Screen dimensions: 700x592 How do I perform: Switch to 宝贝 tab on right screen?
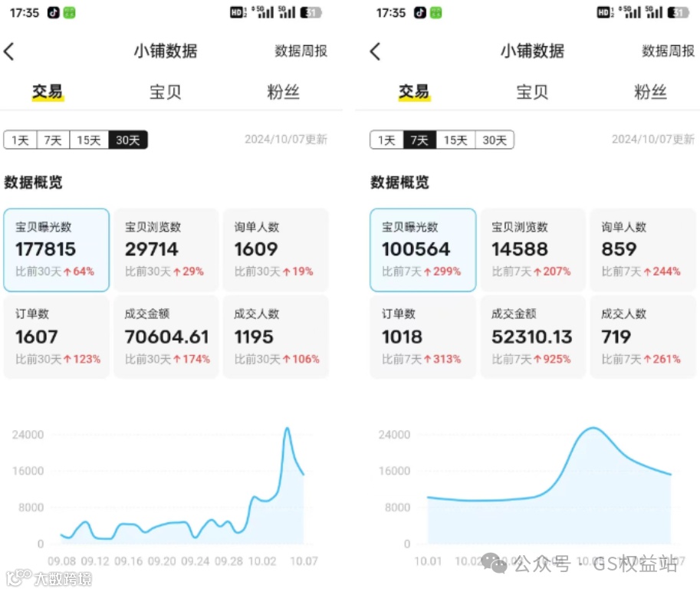pyautogui.click(x=532, y=92)
